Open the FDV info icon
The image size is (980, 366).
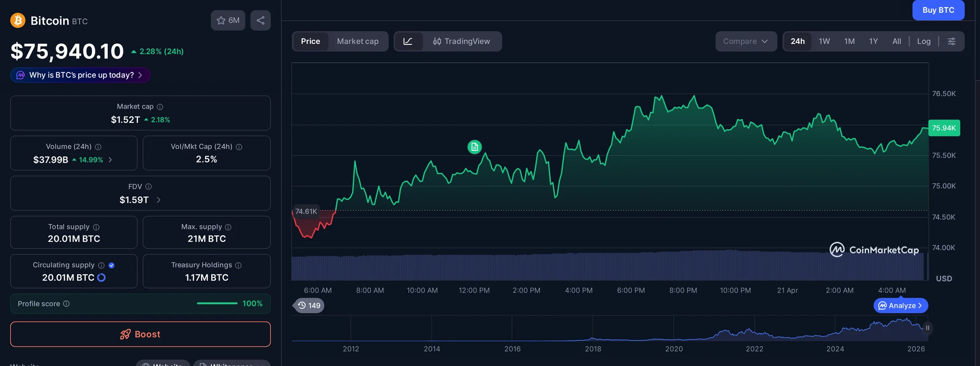(x=149, y=187)
